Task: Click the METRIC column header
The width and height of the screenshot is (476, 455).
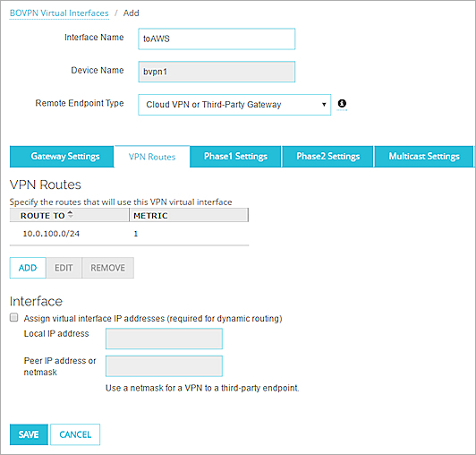Action: coord(189,215)
